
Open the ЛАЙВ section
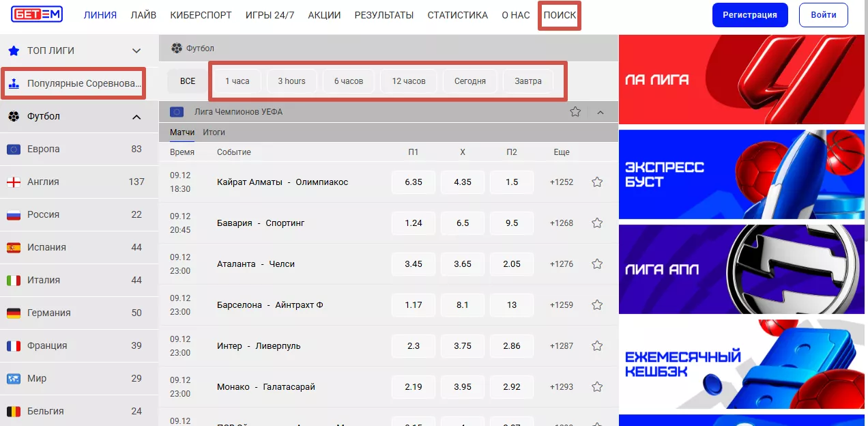(143, 14)
